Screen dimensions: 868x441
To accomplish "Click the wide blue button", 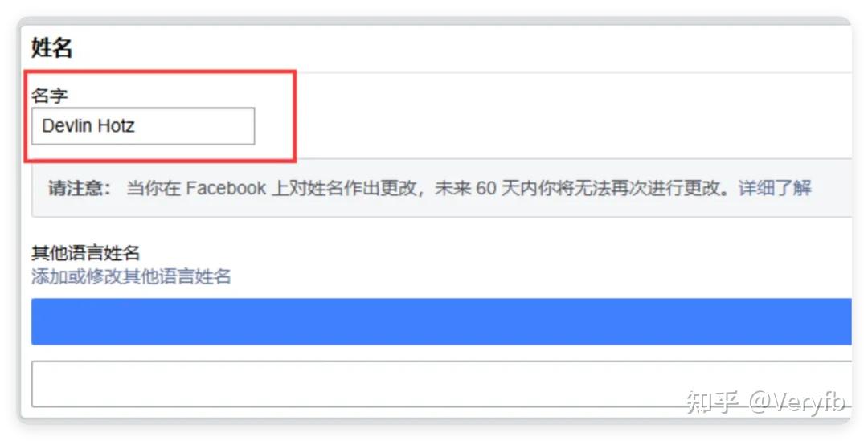I will [x=441, y=321].
